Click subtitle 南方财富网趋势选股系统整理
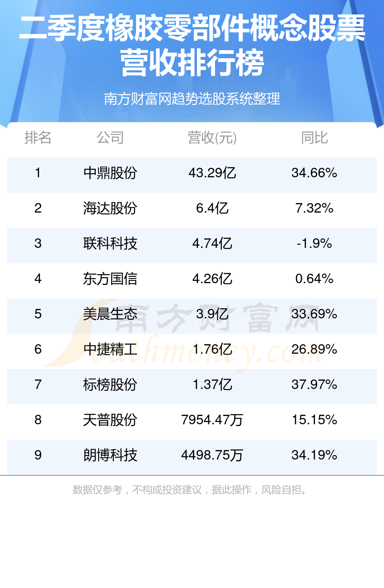The width and height of the screenshot is (384, 588). 192,99
